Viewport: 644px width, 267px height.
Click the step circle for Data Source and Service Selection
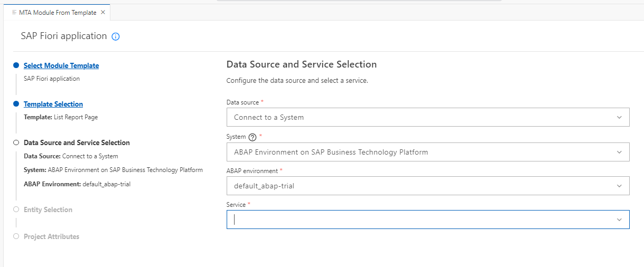tap(16, 142)
